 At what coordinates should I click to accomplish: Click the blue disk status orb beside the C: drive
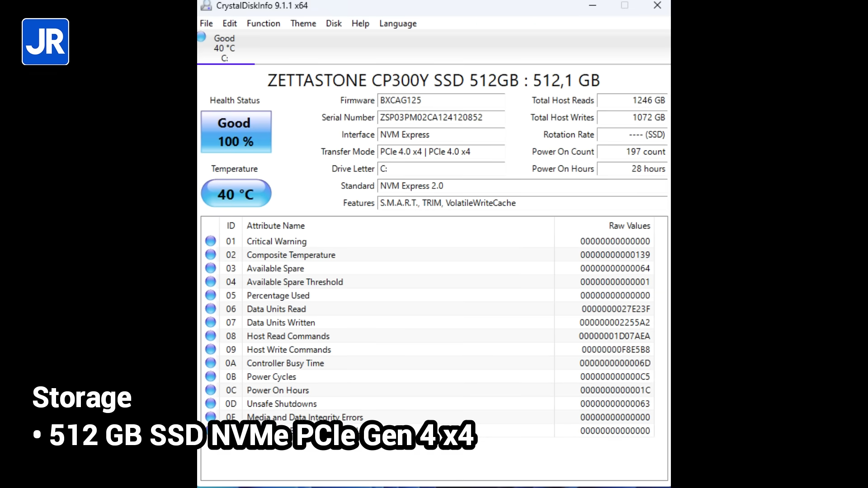(x=202, y=37)
